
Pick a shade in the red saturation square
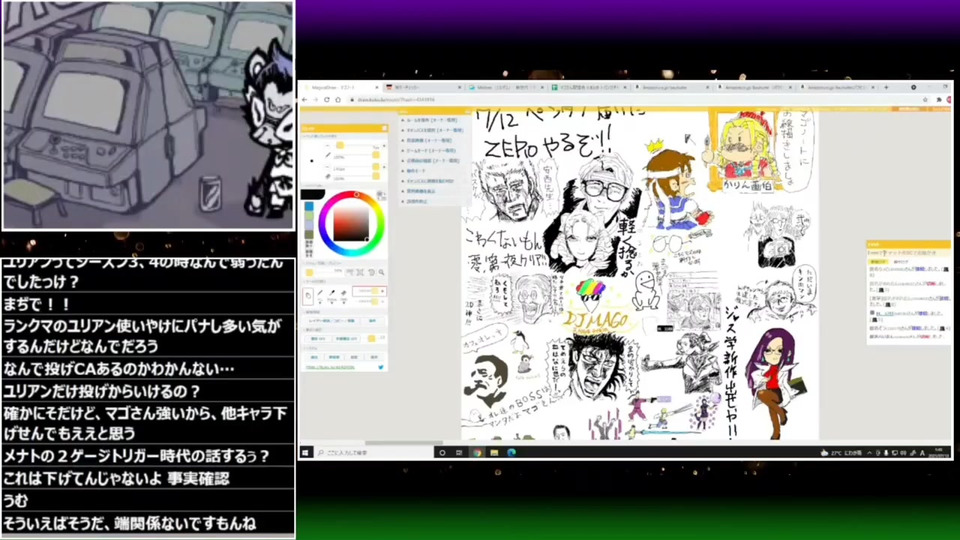[351, 224]
